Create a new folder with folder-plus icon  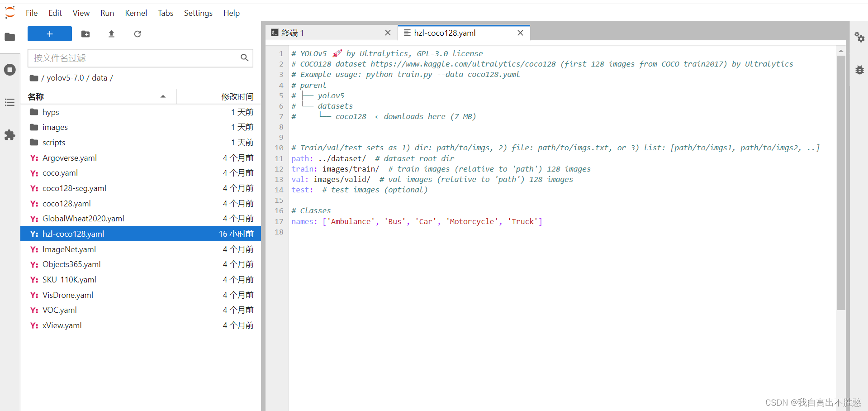coord(85,34)
